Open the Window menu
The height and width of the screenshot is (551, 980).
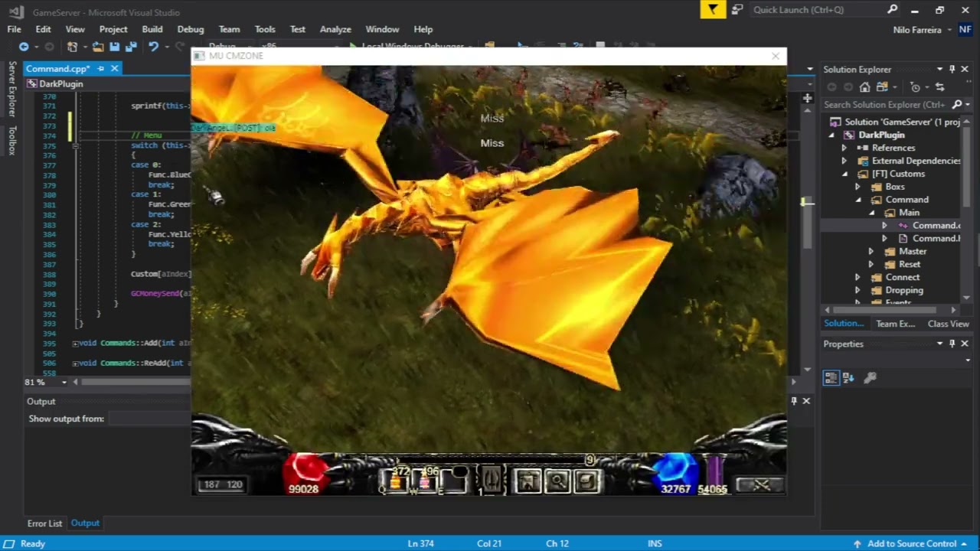point(382,29)
